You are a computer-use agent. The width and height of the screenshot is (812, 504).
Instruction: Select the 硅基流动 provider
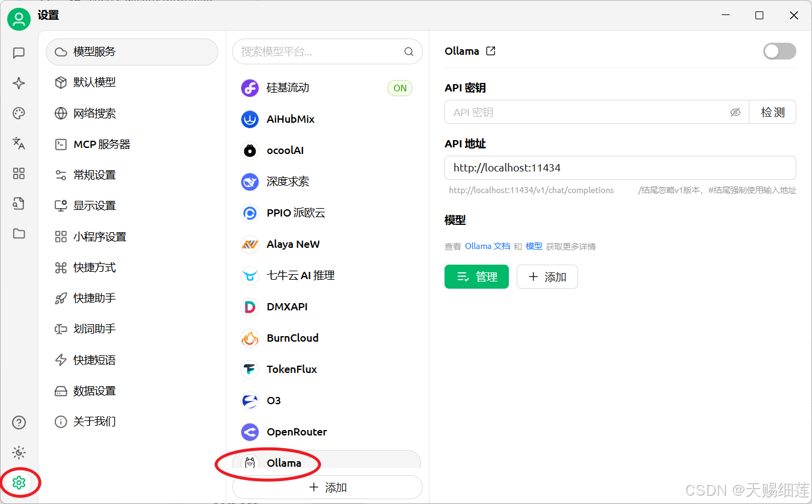[x=327, y=88]
